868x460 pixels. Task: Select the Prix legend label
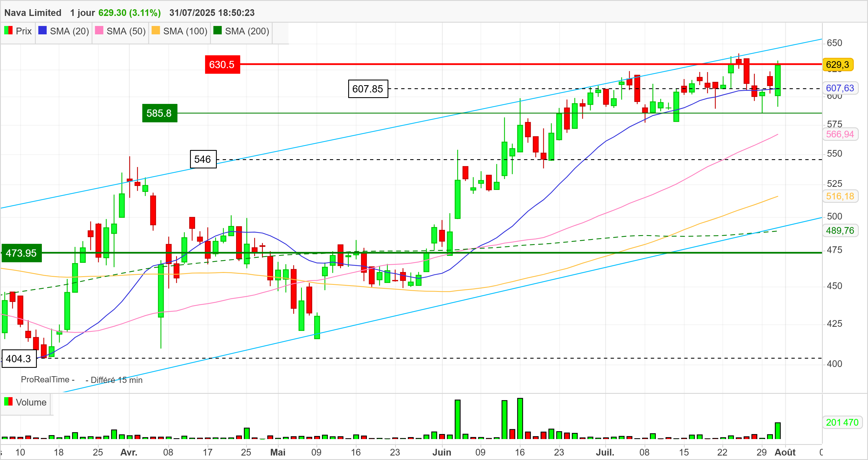24,31
